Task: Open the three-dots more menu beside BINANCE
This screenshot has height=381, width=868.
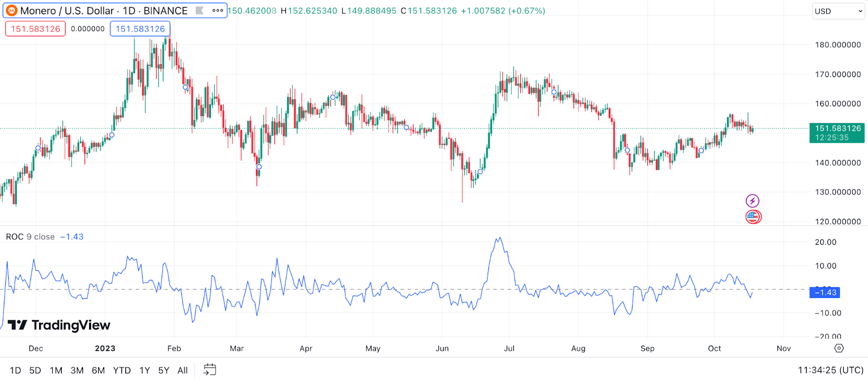Action: 218,10
